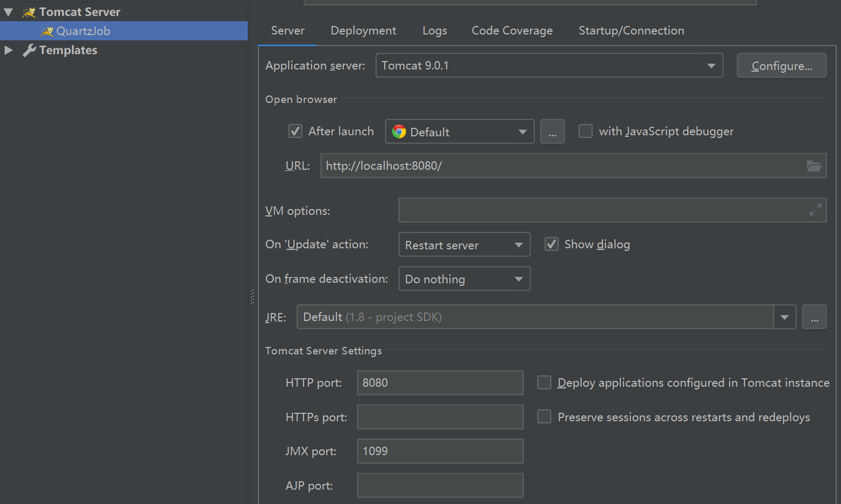Click the expand icon in VM options
This screenshot has height=504, width=841.
(x=816, y=210)
